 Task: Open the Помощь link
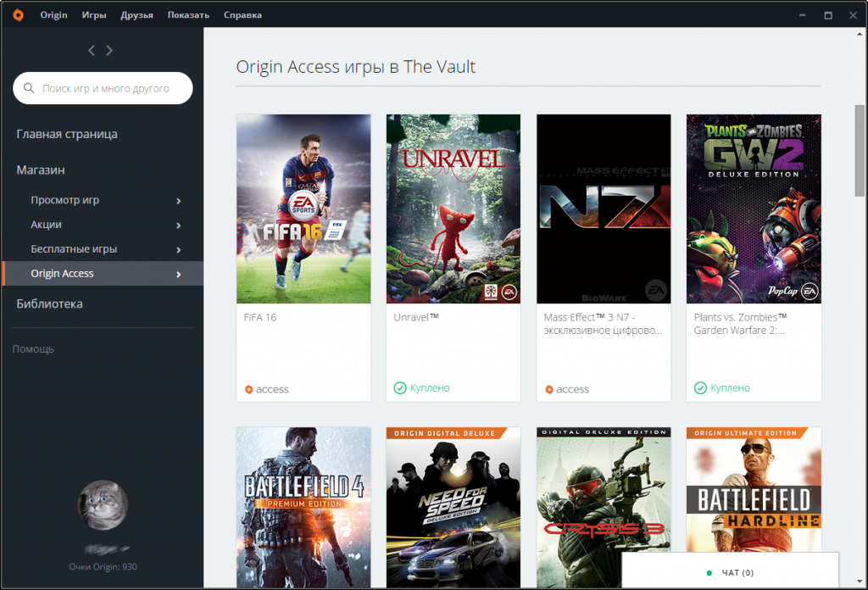[x=33, y=349]
